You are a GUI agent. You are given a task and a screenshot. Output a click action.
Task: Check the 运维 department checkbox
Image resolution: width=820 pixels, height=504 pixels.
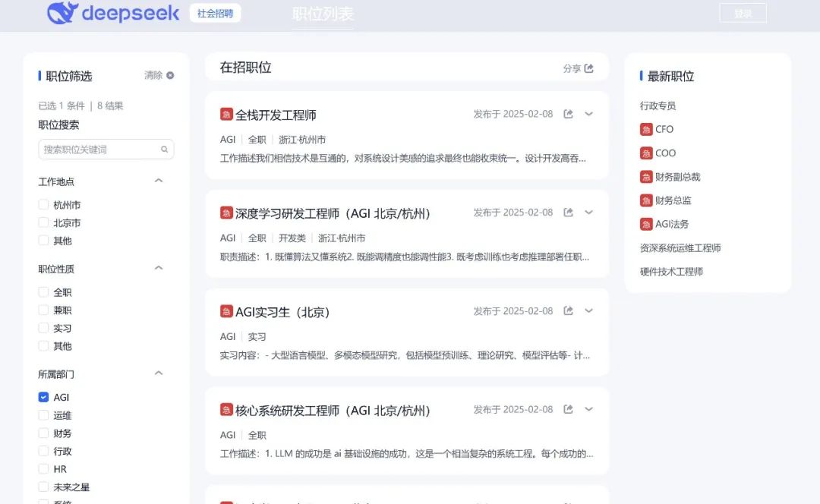(43, 414)
